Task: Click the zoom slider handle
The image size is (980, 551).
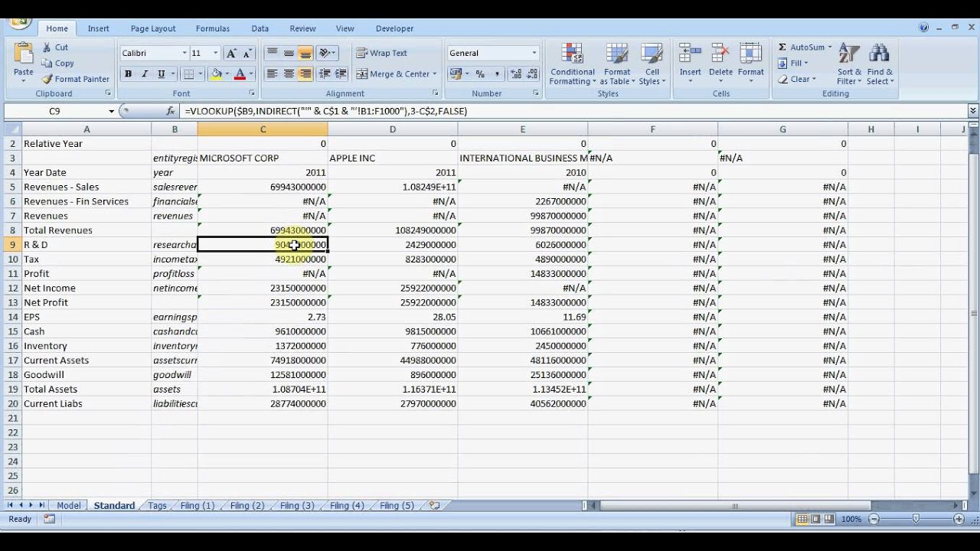Action: point(916,519)
